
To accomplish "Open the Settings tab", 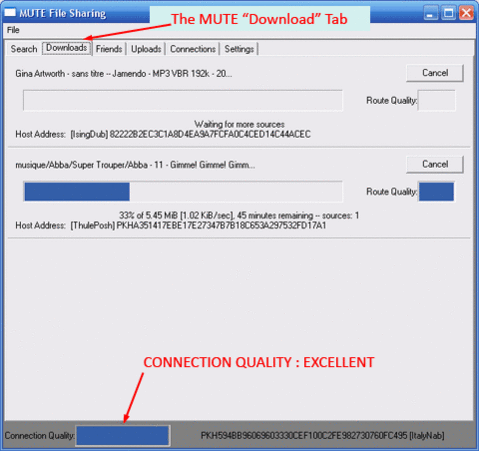I will (x=239, y=49).
